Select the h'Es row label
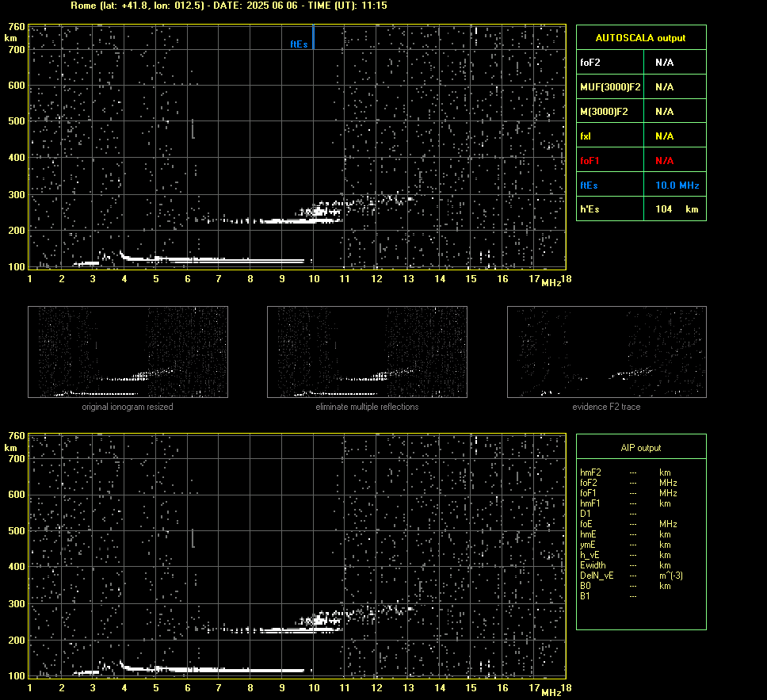The height and width of the screenshot is (700, 767). [x=590, y=209]
